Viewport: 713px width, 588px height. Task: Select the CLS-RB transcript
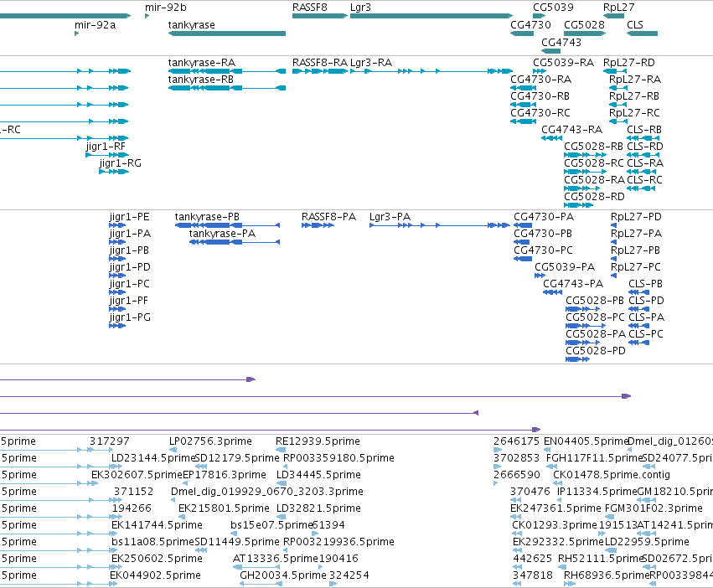click(643, 138)
